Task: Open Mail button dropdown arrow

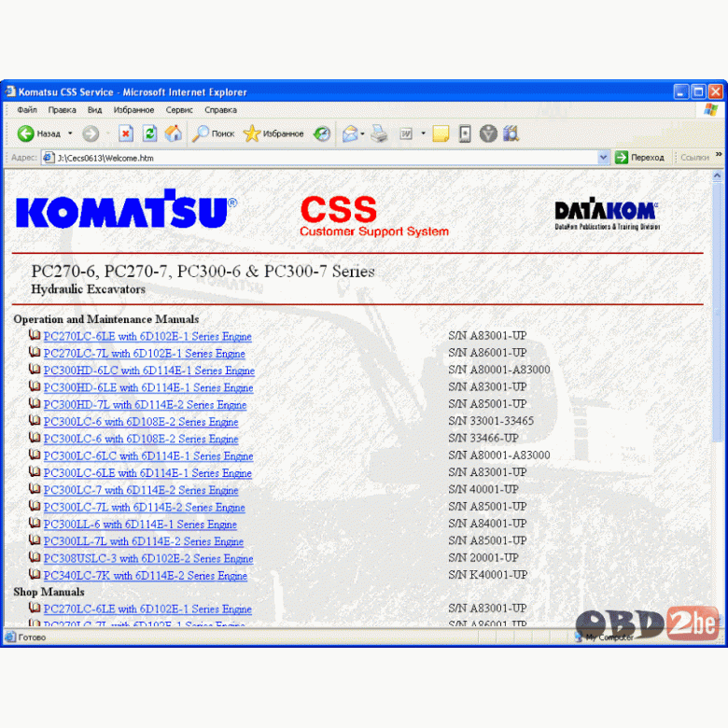Action: tap(362, 133)
